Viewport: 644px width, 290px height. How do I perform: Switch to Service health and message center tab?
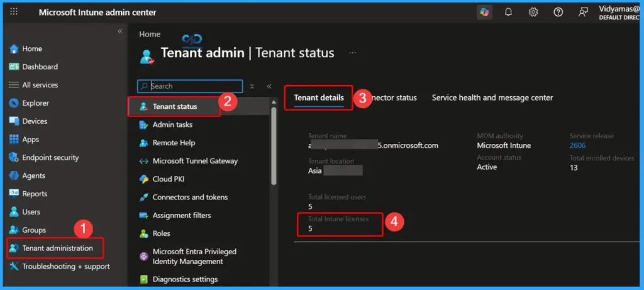[x=492, y=98]
